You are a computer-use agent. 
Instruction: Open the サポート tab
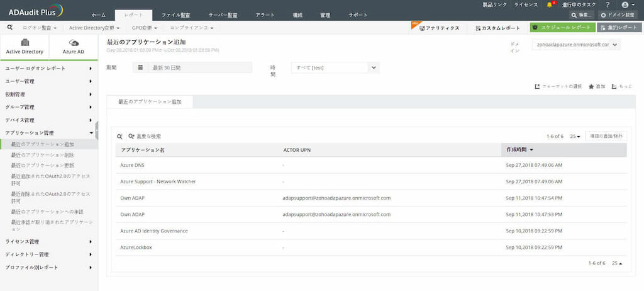pos(358,15)
